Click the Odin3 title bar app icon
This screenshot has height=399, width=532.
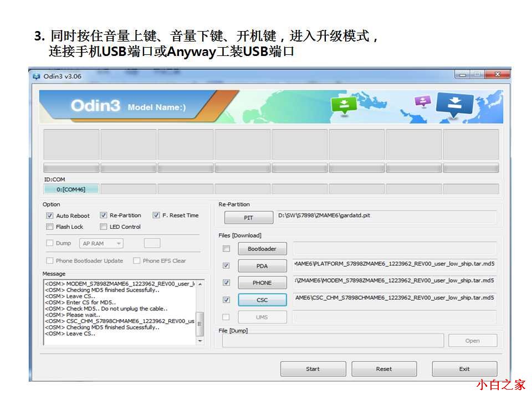(37, 76)
